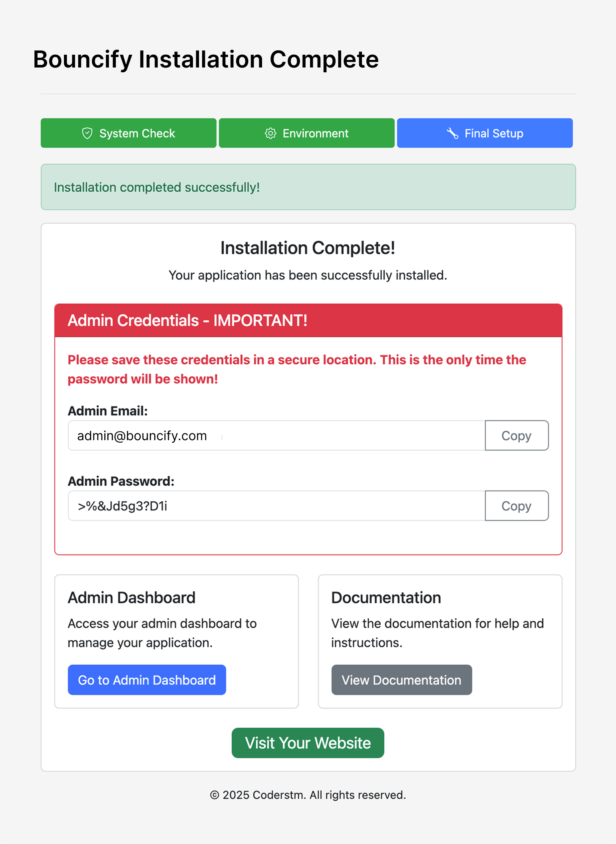Open View Documentation

click(401, 680)
